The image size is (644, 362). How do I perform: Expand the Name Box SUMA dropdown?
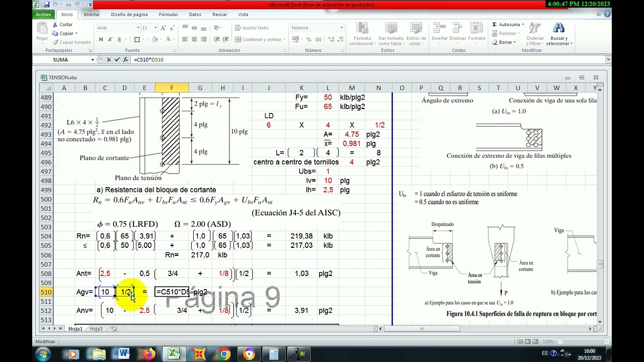coord(93,59)
